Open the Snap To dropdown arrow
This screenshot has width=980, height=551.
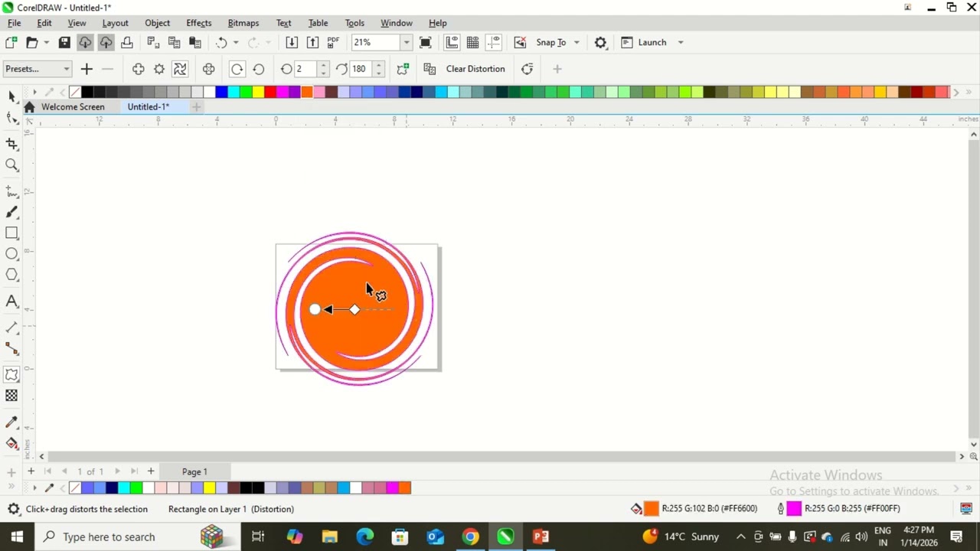tap(577, 43)
